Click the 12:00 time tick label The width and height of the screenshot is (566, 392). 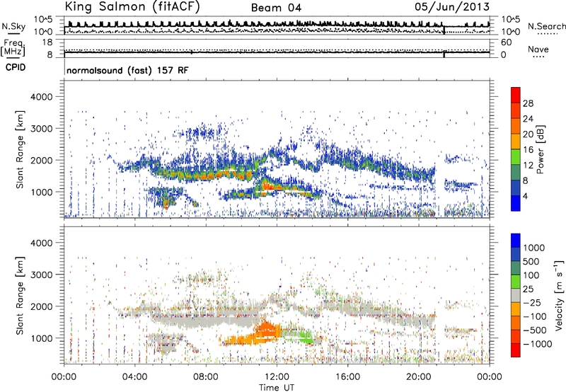tap(277, 377)
